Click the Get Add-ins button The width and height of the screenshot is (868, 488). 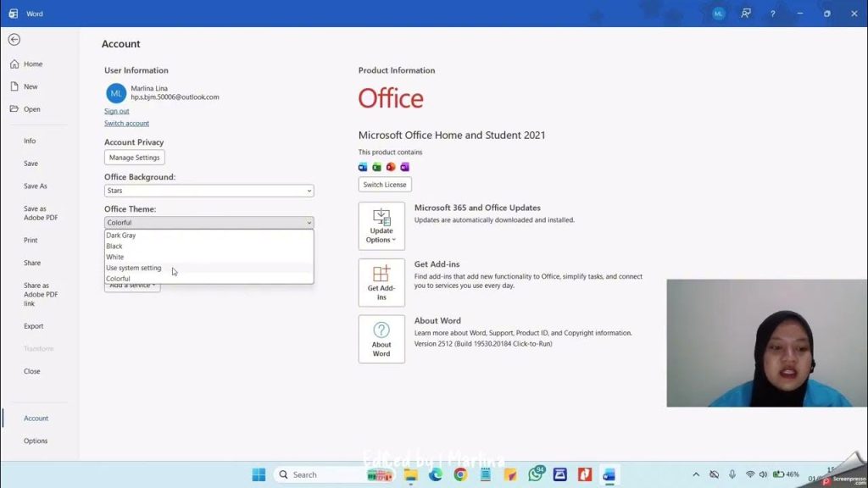click(x=381, y=283)
